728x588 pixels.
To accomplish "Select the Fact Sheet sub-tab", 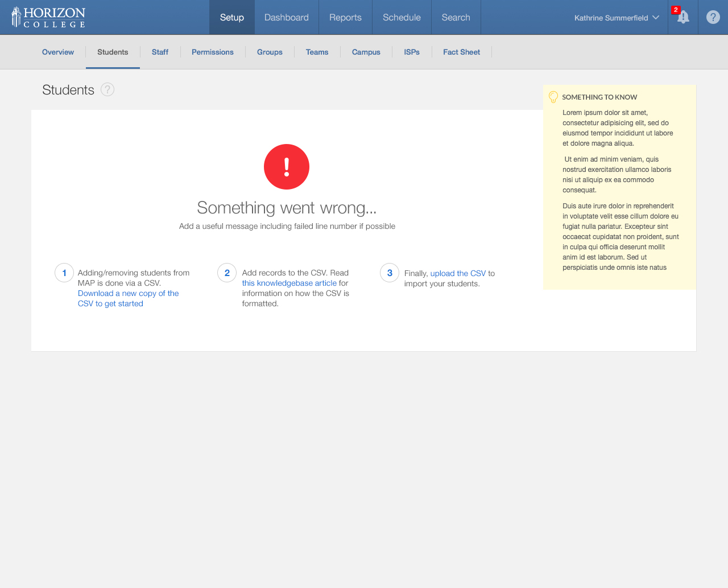I will (x=462, y=52).
